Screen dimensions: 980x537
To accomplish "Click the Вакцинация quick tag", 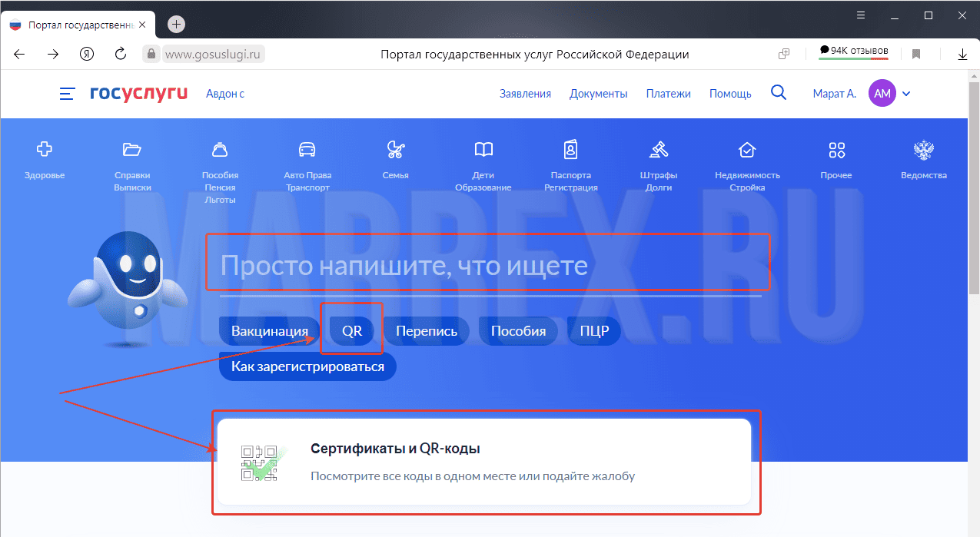I will click(270, 331).
